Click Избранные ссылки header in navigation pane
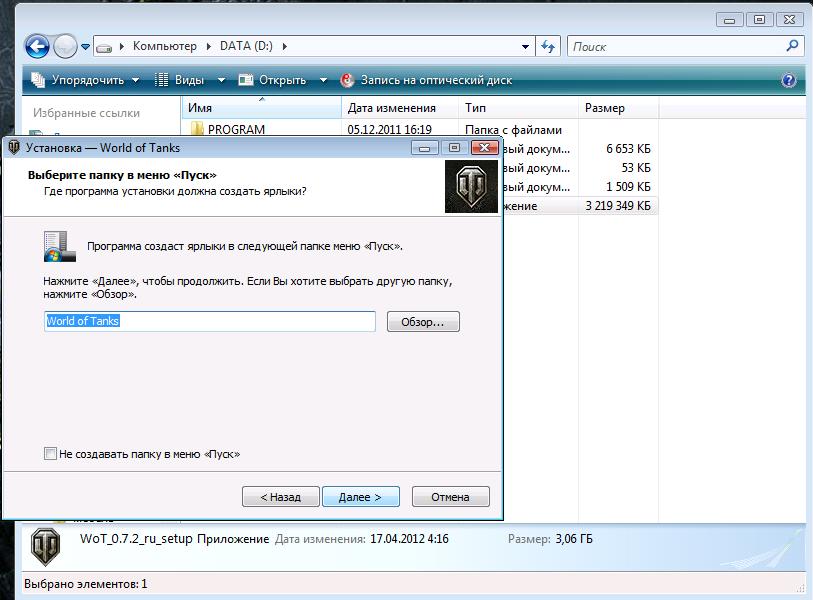813x600 pixels. click(87, 113)
